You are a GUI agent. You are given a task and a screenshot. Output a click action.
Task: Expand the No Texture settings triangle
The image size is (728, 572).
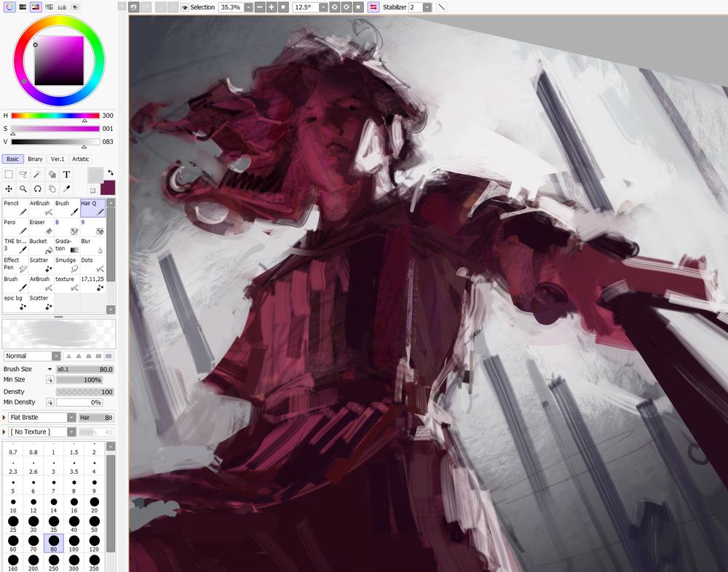pos(4,432)
